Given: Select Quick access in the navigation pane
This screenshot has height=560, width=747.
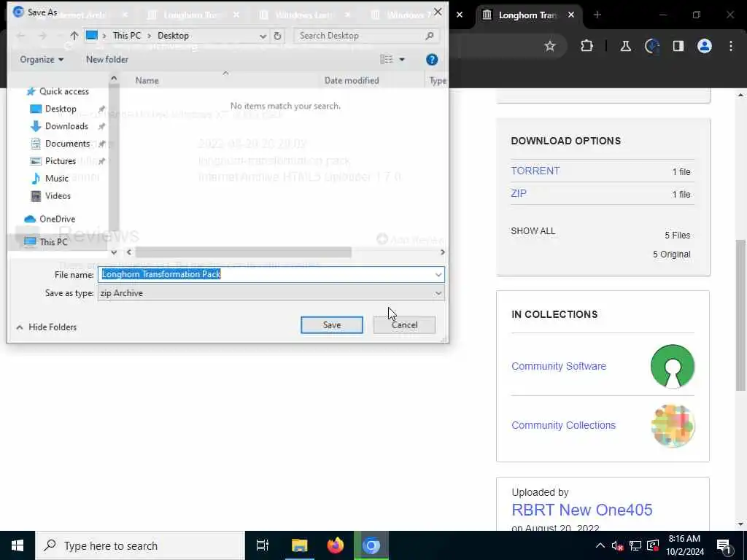Looking at the screenshot, I should [x=64, y=91].
